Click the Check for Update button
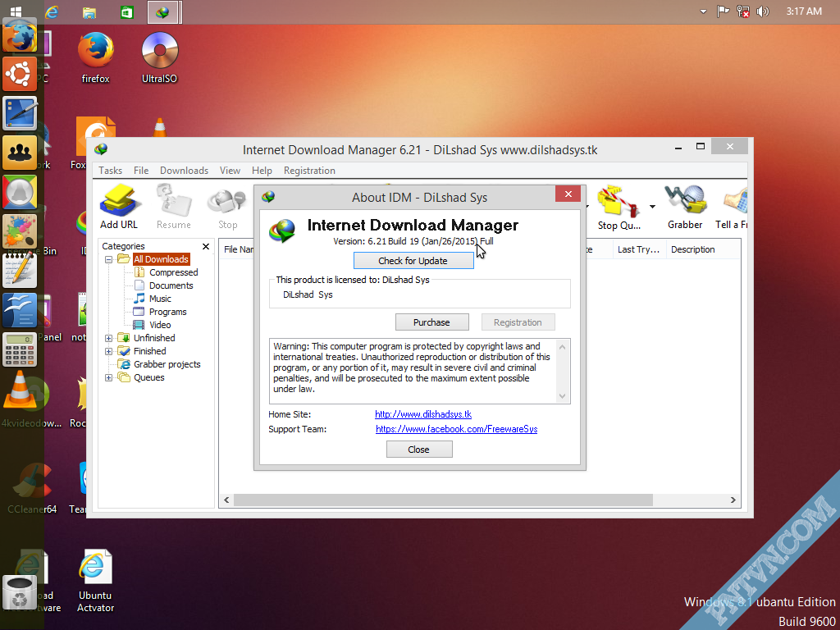 click(413, 261)
